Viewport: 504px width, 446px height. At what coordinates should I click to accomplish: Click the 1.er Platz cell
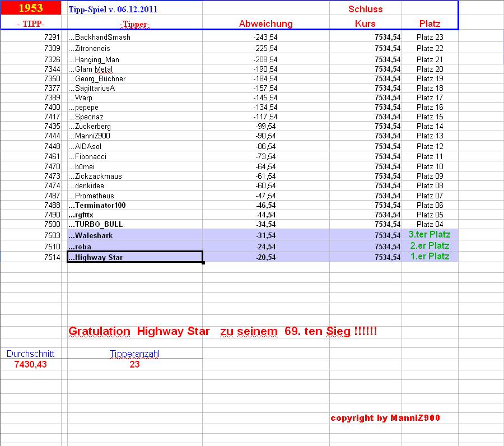430,257
